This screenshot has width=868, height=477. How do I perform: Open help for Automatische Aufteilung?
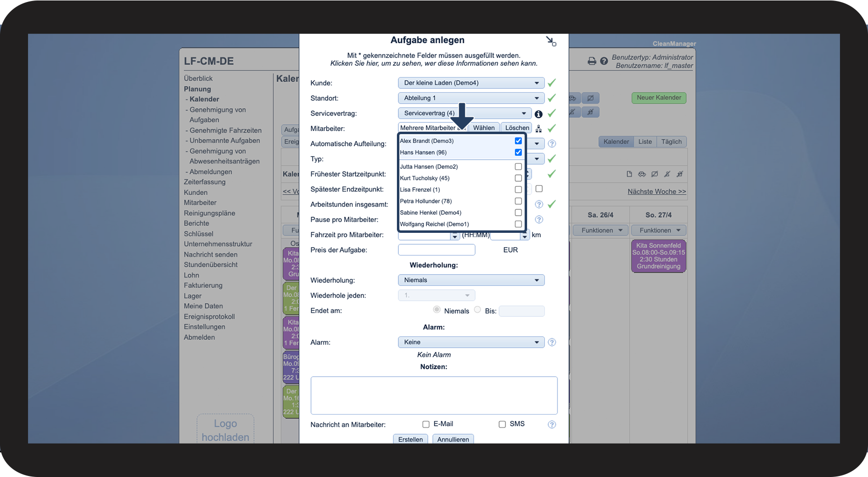coord(552,144)
